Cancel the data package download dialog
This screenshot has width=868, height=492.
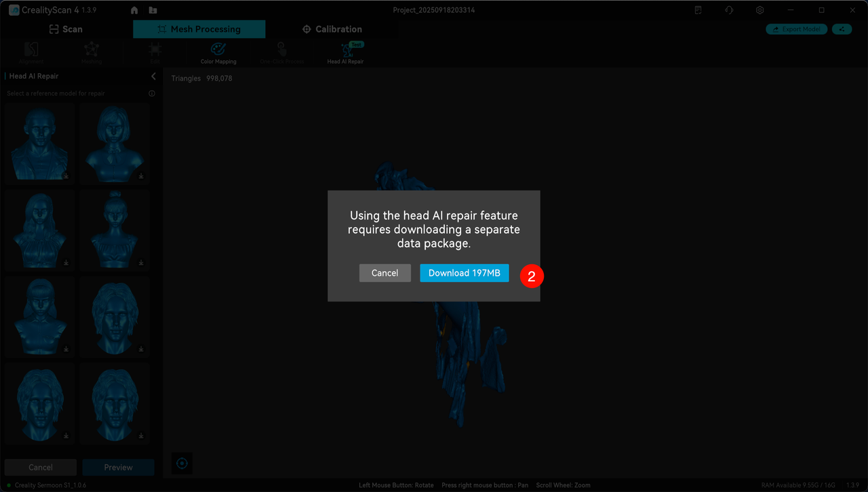[x=384, y=273]
